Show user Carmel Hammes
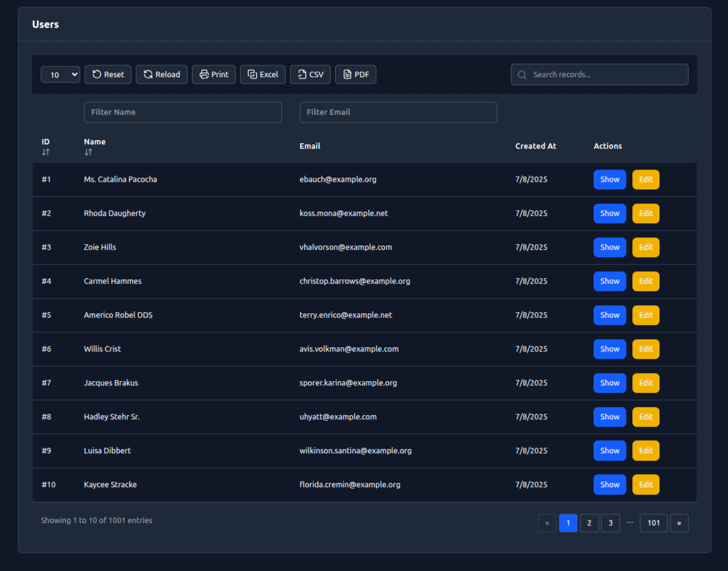This screenshot has width=728, height=571. coord(610,281)
